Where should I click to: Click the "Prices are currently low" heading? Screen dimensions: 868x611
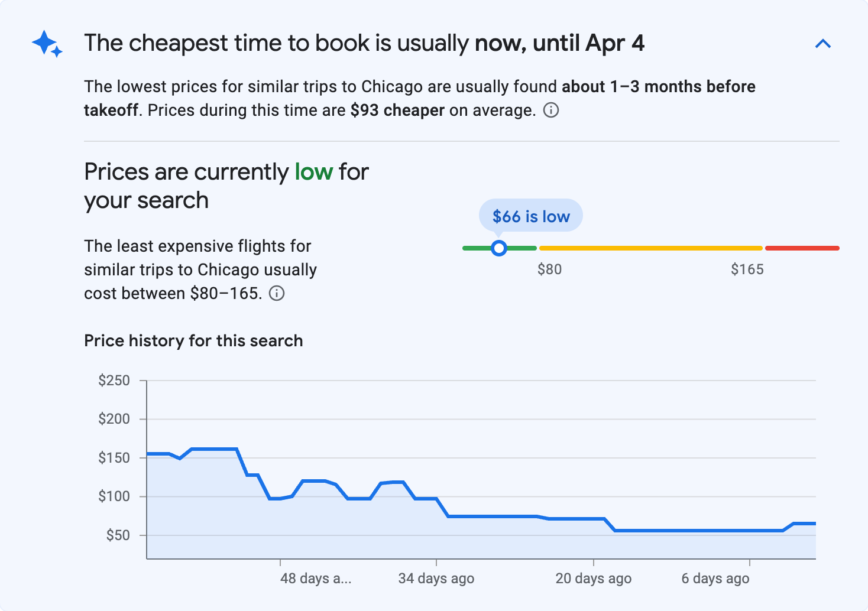tap(226, 185)
